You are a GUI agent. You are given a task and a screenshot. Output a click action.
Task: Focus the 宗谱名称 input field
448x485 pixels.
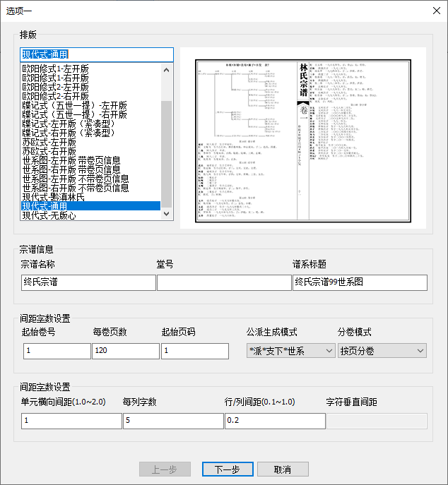tap(88, 282)
